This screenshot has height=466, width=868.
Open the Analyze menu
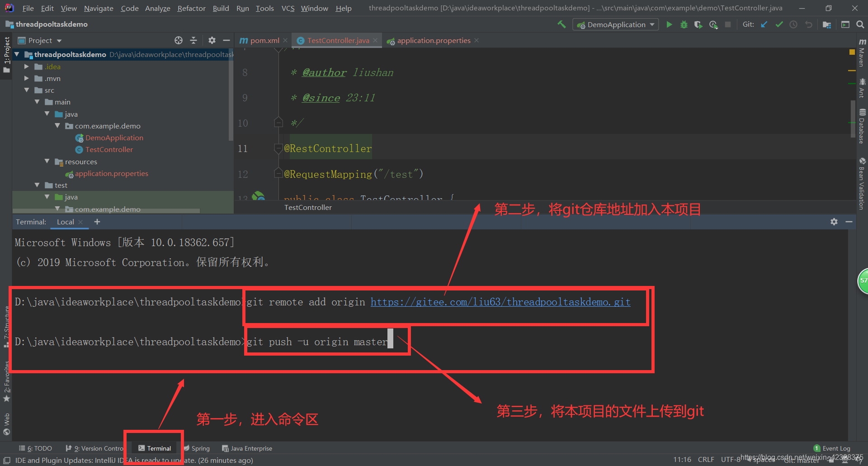click(x=158, y=8)
